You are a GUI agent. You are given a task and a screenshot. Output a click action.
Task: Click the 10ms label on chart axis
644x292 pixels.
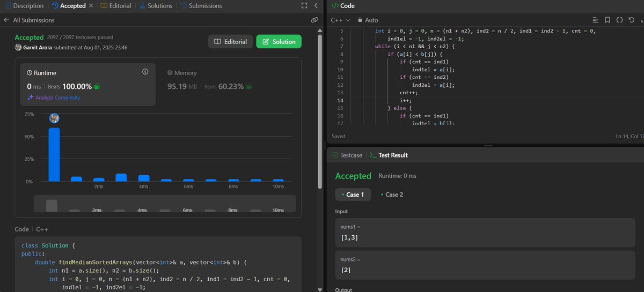click(278, 186)
